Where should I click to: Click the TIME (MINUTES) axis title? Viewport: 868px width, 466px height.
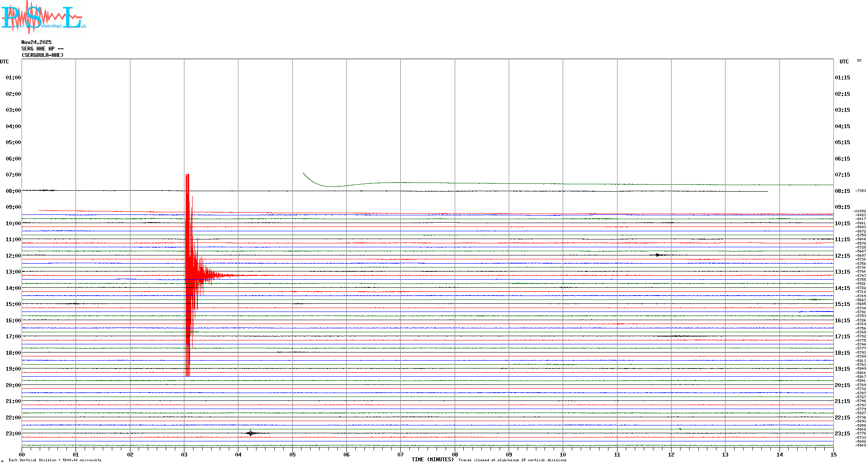[x=432, y=460]
